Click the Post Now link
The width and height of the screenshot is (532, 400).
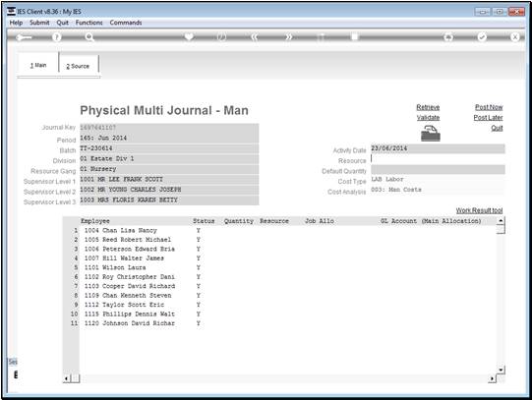(x=489, y=107)
